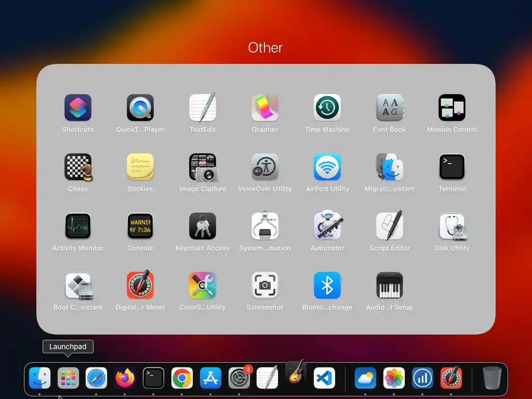Image resolution: width=532 pixels, height=399 pixels.
Task: Open Automator
Action: pos(328,225)
